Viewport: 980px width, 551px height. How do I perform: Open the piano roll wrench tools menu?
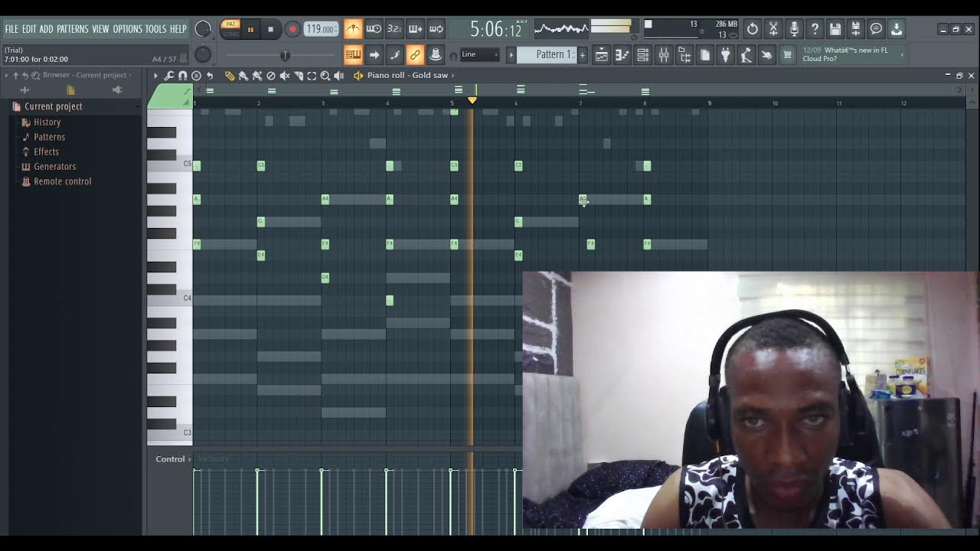point(169,76)
